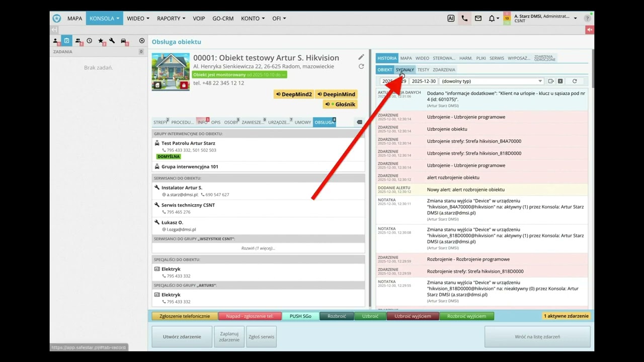Collapse sidebar with the left arrow icon
This screenshot has width=644, height=362.
pos(54,30)
